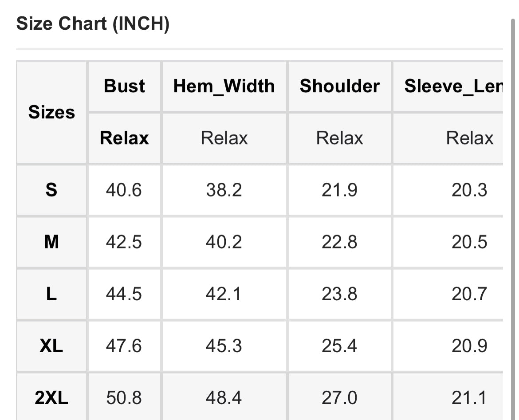Click the 20.9 sleeve length value
Image resolution: width=519 pixels, height=420 pixels.
[x=469, y=346]
